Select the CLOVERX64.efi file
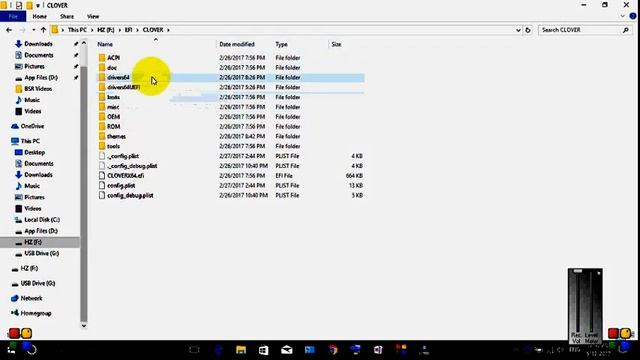 125,176
